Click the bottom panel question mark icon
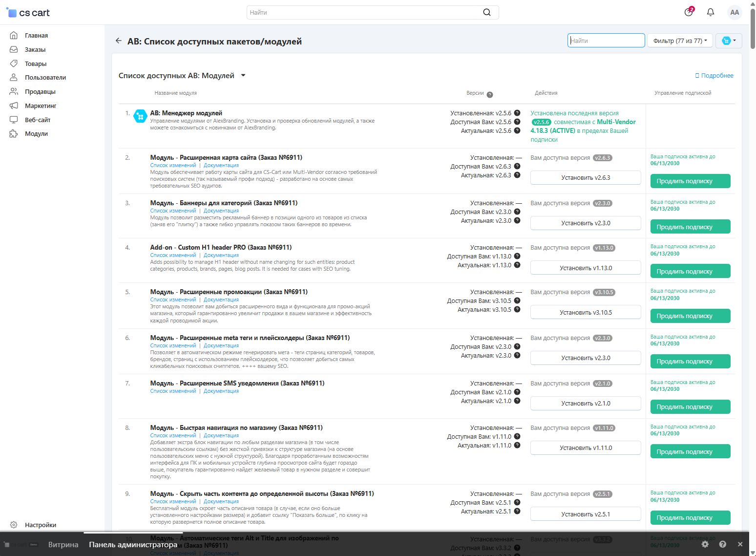The image size is (756, 556). pos(723,544)
